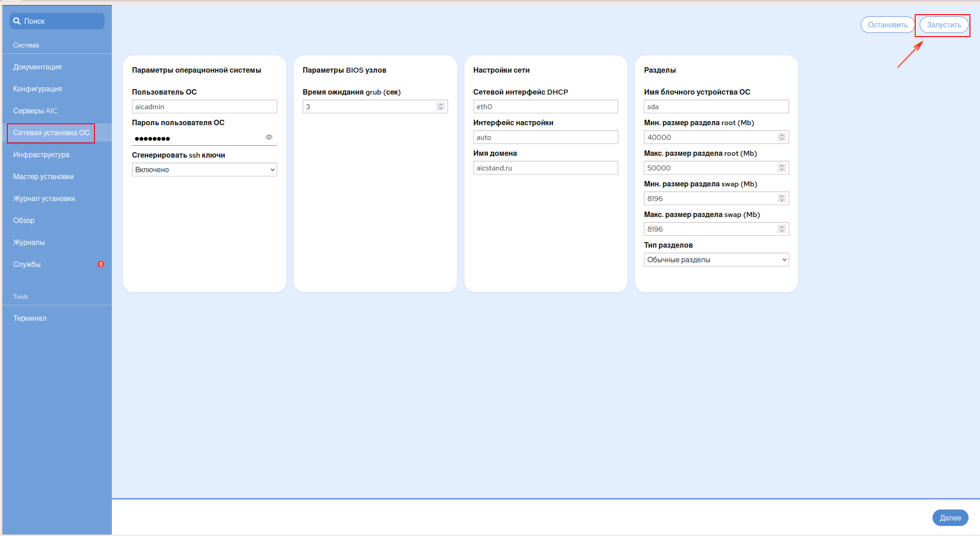Expand Сгенерировать ssh ключи dropdown
980x536 pixels.
(x=205, y=170)
